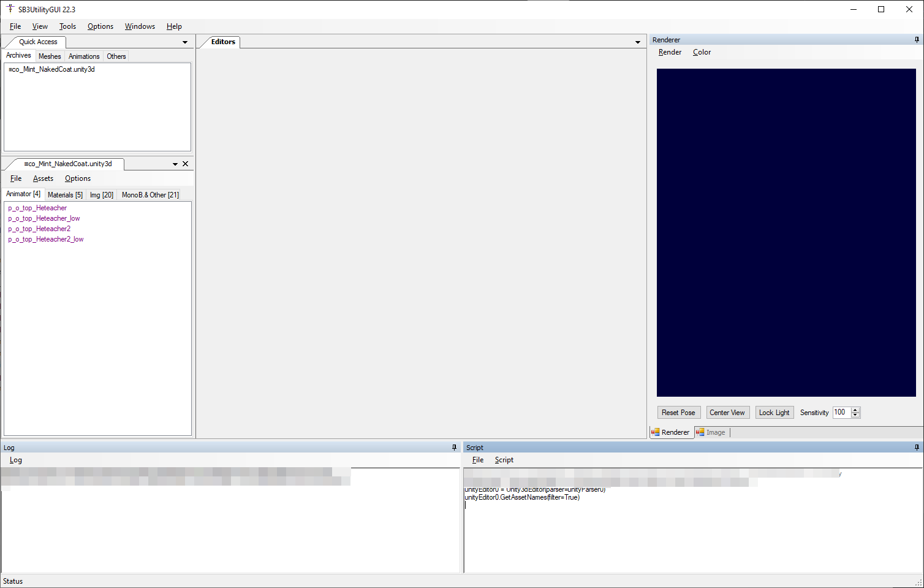The height and width of the screenshot is (588, 924).
Task: Select p_o_top_Heteacher2 in the Animator list
Action: point(39,229)
